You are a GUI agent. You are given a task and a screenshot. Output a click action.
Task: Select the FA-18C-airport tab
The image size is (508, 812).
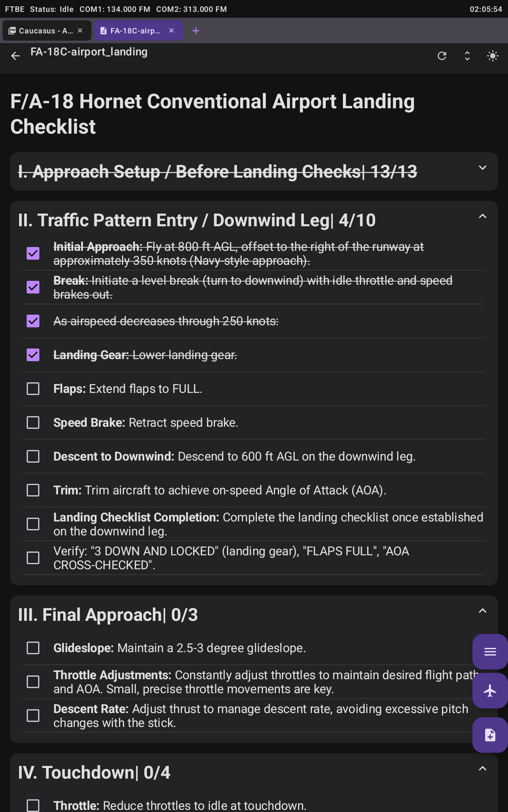(x=131, y=30)
